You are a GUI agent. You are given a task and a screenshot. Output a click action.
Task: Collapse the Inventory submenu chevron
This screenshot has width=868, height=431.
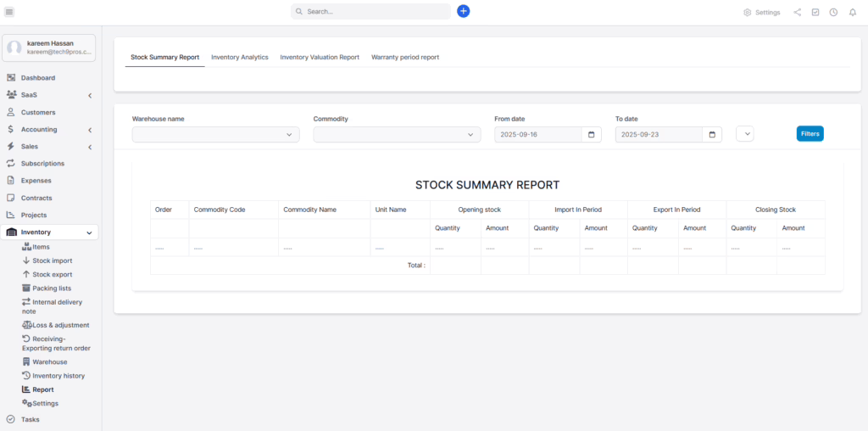[89, 233]
